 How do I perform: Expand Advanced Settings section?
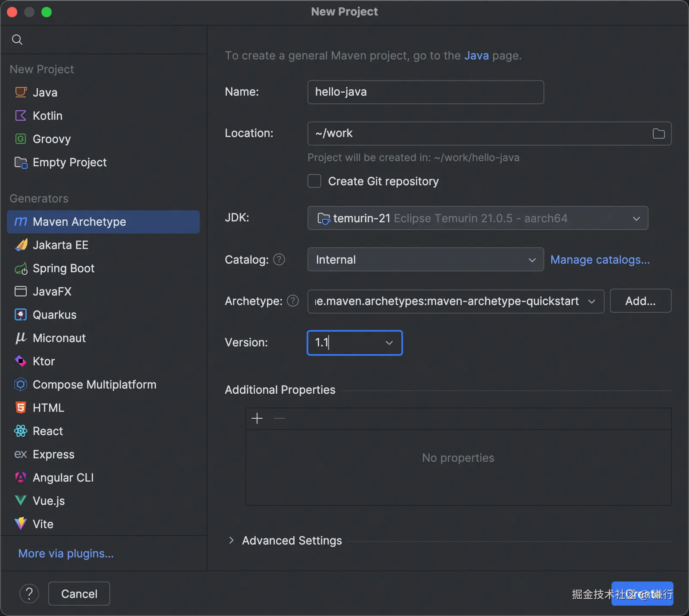[232, 540]
